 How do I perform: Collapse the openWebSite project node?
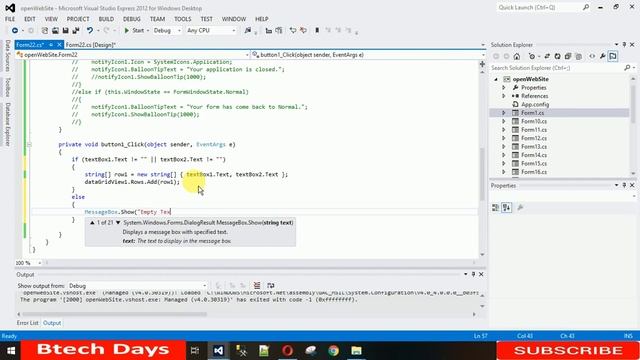click(x=496, y=79)
